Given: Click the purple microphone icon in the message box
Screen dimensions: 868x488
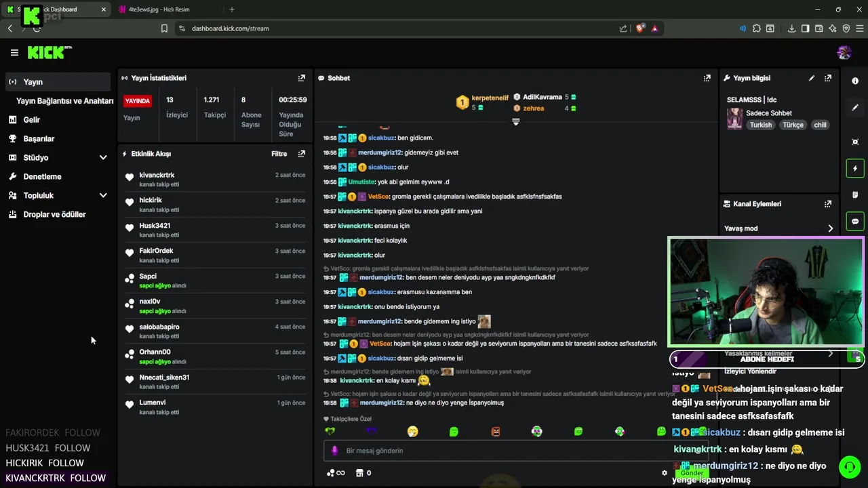Looking at the screenshot, I should pyautogui.click(x=334, y=451).
